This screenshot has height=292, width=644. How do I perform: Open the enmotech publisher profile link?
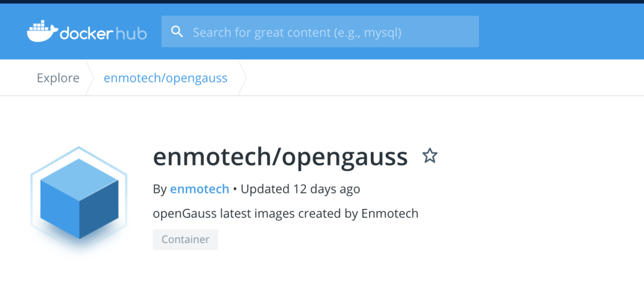[x=199, y=189]
